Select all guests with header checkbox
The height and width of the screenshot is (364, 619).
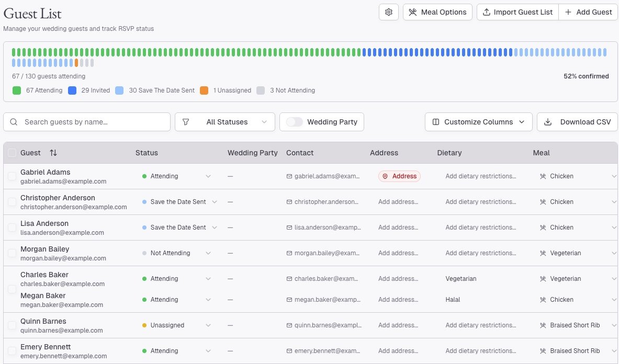coord(12,153)
